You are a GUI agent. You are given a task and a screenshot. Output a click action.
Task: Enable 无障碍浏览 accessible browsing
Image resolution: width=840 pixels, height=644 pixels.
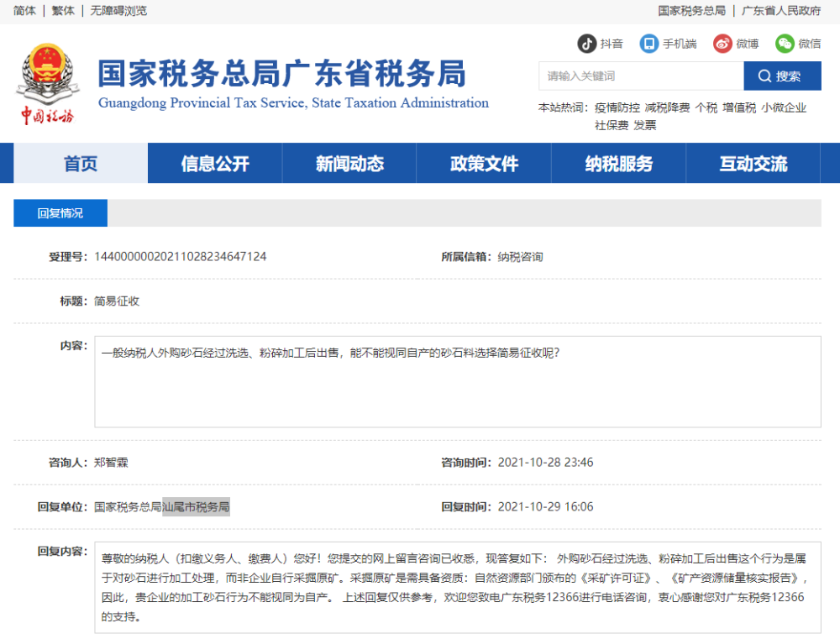click(118, 11)
